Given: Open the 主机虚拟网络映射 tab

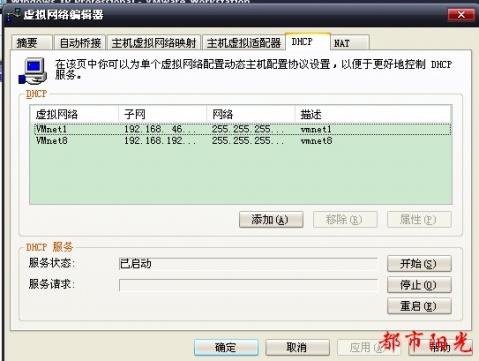Looking at the screenshot, I should [x=154, y=43].
